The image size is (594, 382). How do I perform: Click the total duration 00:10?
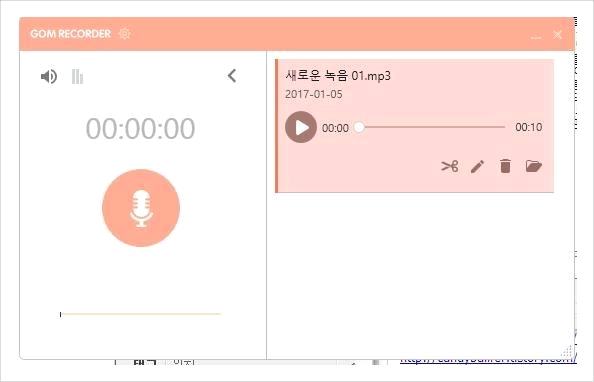(529, 127)
